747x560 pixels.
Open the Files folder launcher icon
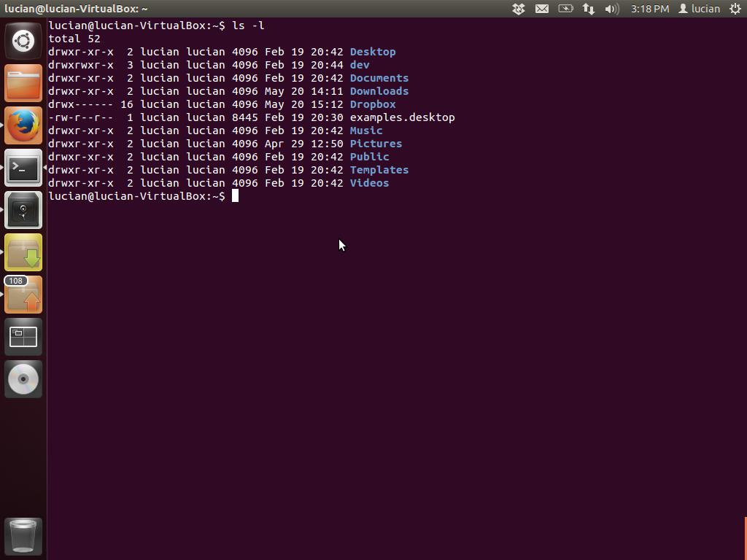click(x=23, y=83)
